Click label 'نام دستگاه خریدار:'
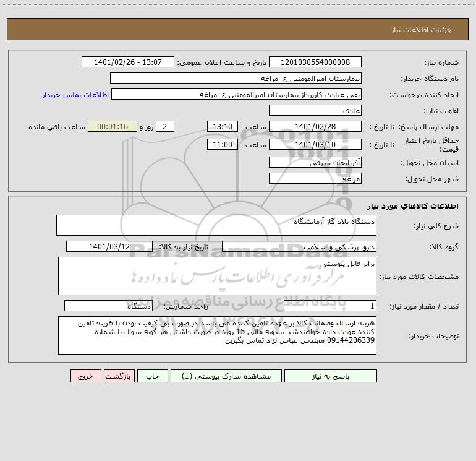Image resolution: width=476 pixels, height=461 pixels. point(430,79)
